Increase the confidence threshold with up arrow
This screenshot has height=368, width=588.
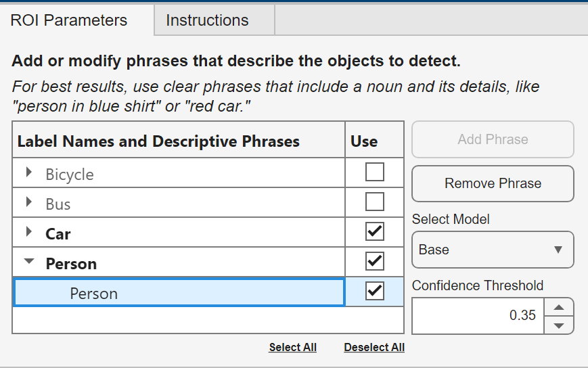(559, 307)
